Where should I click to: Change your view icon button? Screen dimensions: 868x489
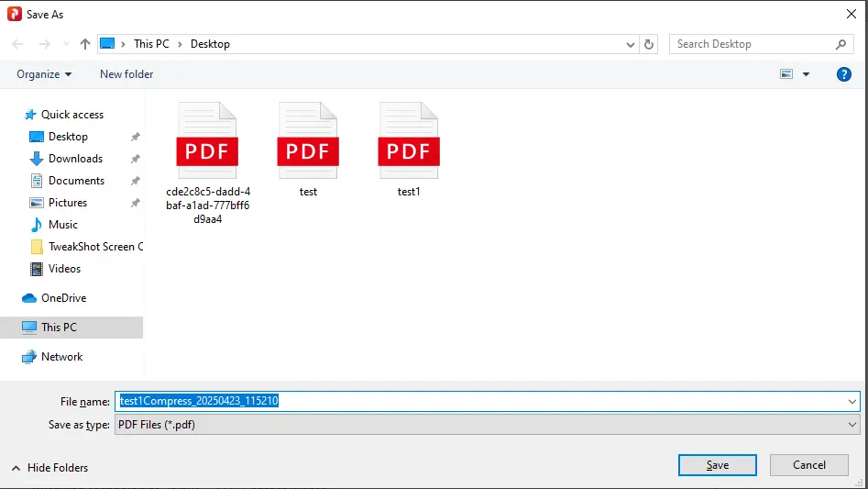tap(786, 74)
